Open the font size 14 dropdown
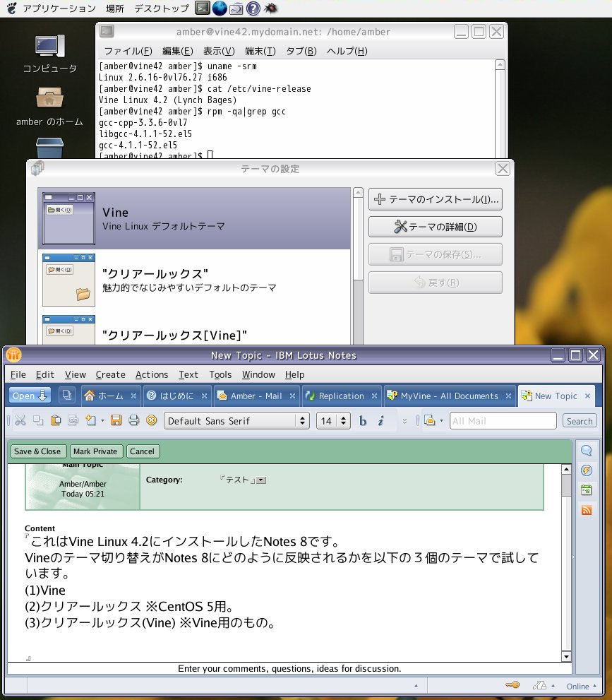 pos(344,420)
